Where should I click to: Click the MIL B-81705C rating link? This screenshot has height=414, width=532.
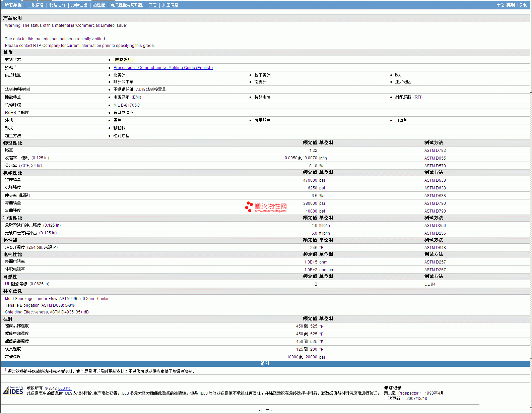click(126, 105)
